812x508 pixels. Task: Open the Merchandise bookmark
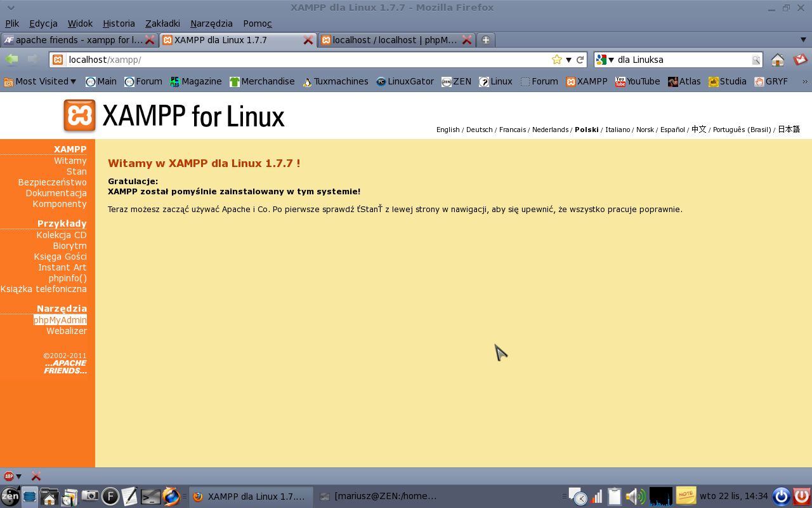pyautogui.click(x=262, y=81)
